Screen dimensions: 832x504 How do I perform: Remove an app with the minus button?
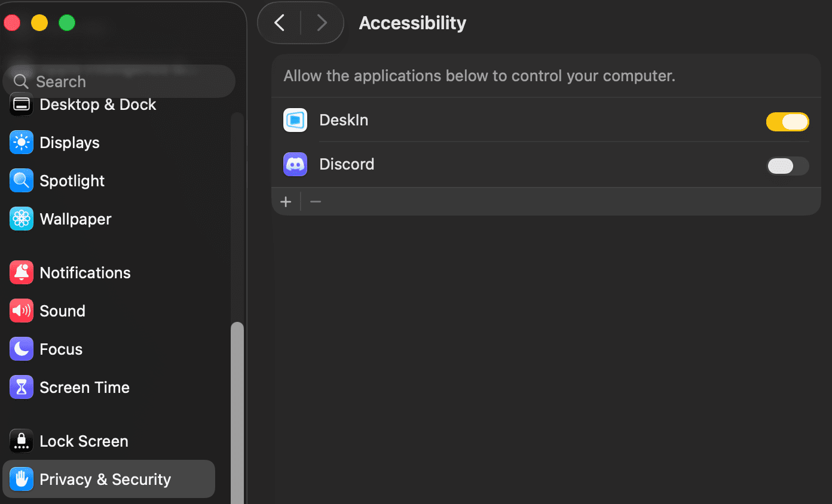click(315, 201)
